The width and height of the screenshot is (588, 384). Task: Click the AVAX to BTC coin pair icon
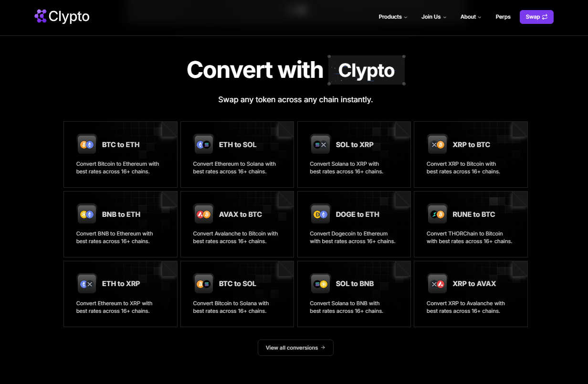(204, 214)
